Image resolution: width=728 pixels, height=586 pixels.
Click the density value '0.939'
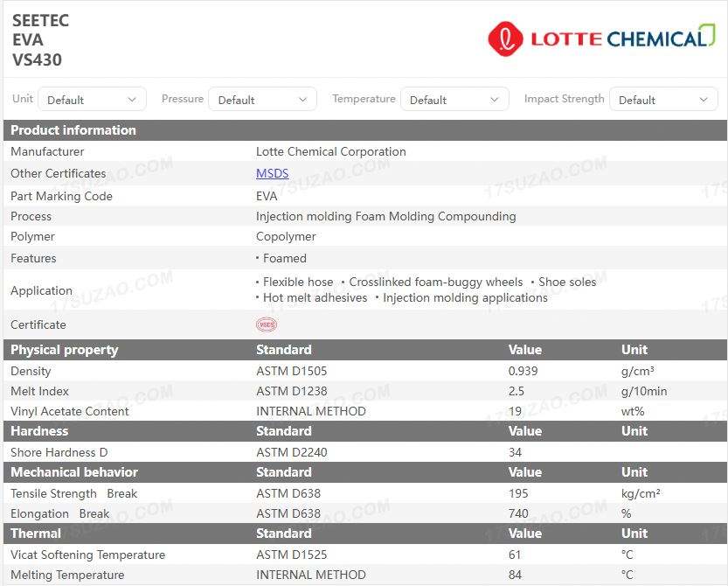click(523, 372)
